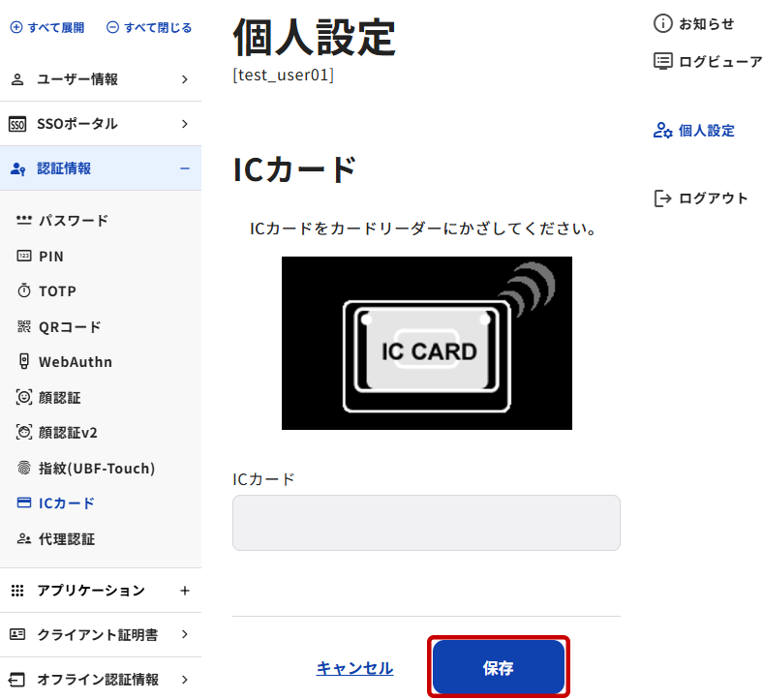Select the 指紋(UBF-Touch) fingerprint icon

(x=24, y=468)
